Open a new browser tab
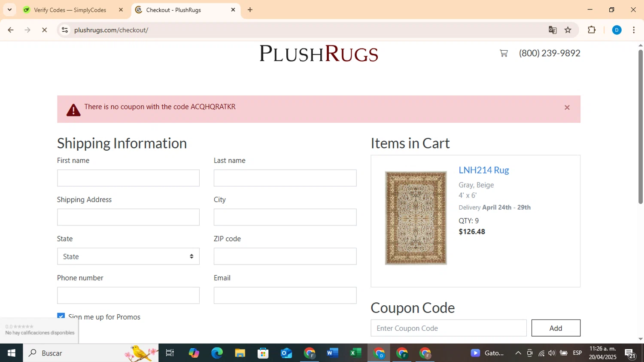The width and height of the screenshot is (644, 362). click(250, 9)
